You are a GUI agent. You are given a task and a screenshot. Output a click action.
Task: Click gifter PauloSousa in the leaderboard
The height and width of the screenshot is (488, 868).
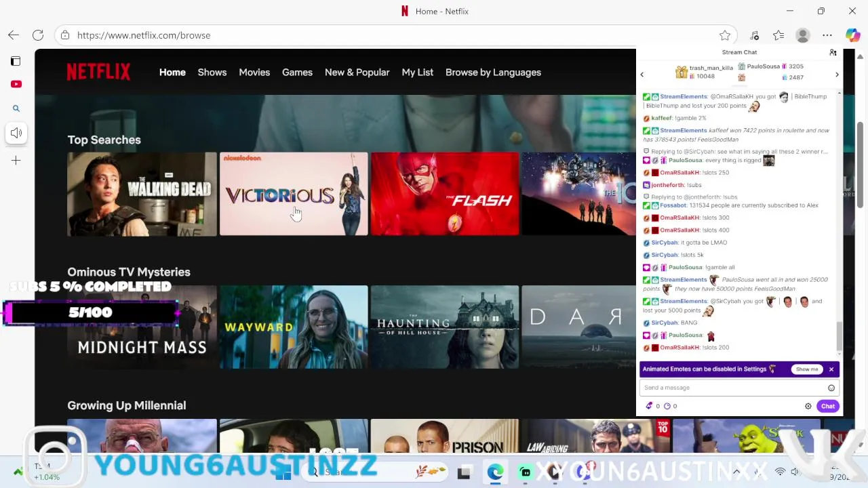[x=764, y=66]
